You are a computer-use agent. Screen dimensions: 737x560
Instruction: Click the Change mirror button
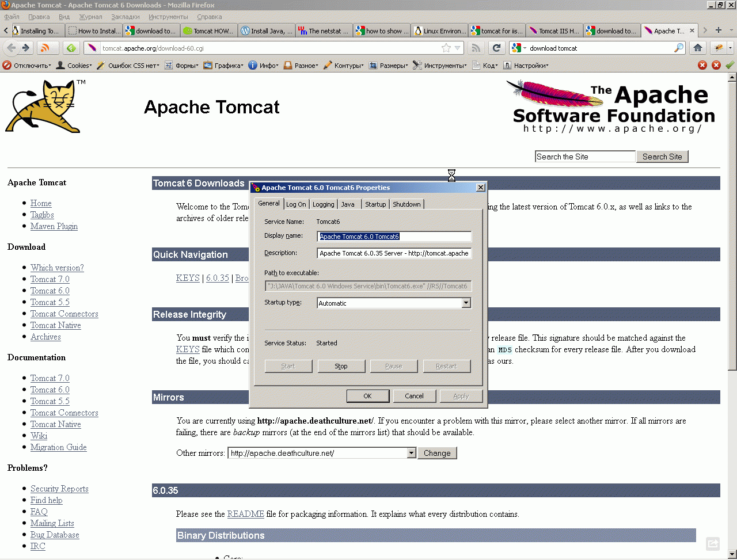click(x=437, y=453)
